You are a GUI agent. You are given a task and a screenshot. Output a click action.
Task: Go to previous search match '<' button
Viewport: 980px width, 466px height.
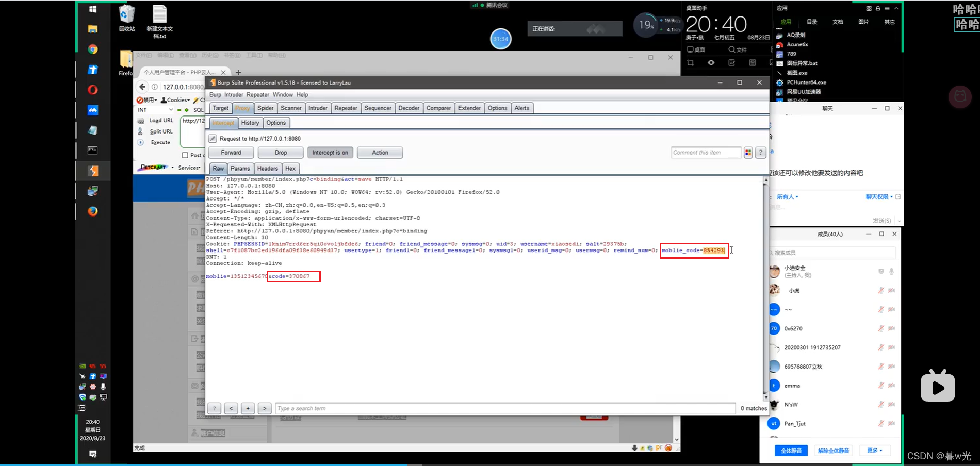coord(231,408)
